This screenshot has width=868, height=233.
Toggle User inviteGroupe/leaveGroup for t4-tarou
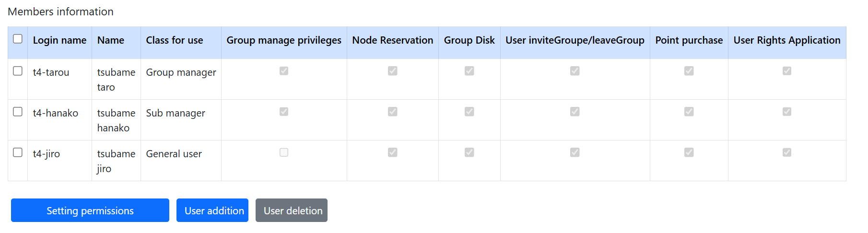[575, 71]
